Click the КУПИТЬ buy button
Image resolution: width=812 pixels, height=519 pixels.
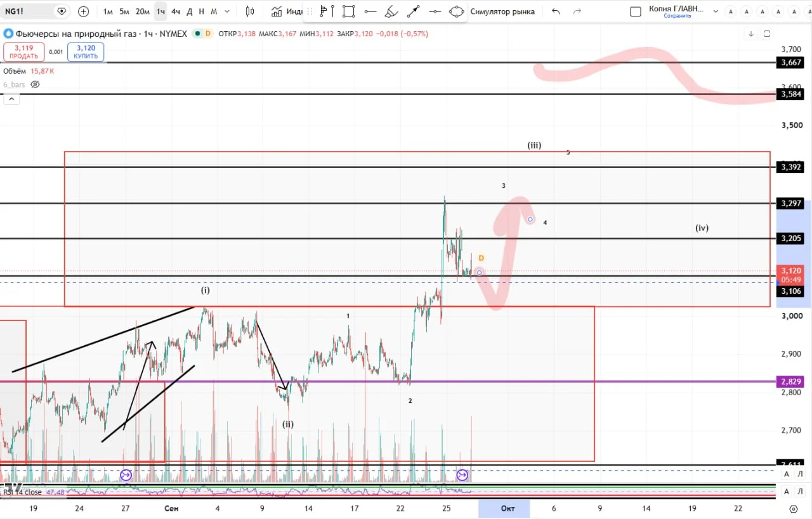point(86,52)
